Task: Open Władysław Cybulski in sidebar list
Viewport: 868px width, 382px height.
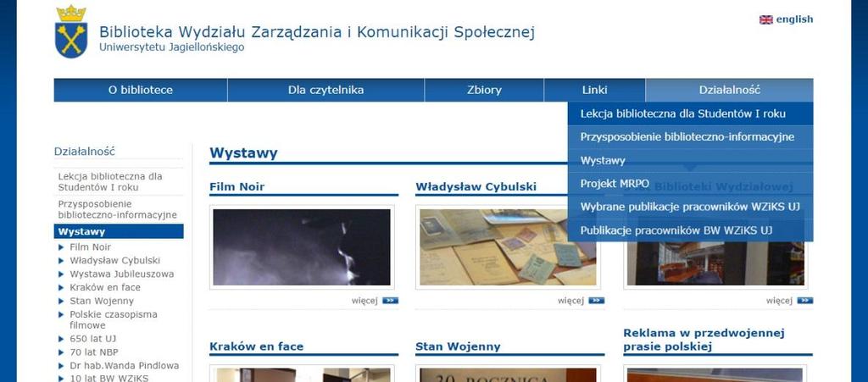Action: pyautogui.click(x=115, y=260)
